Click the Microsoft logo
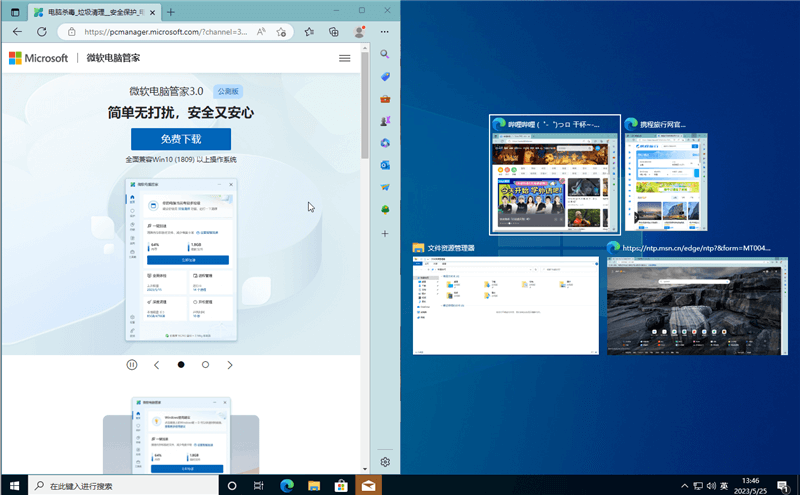The height and width of the screenshot is (495, 800). [38, 58]
